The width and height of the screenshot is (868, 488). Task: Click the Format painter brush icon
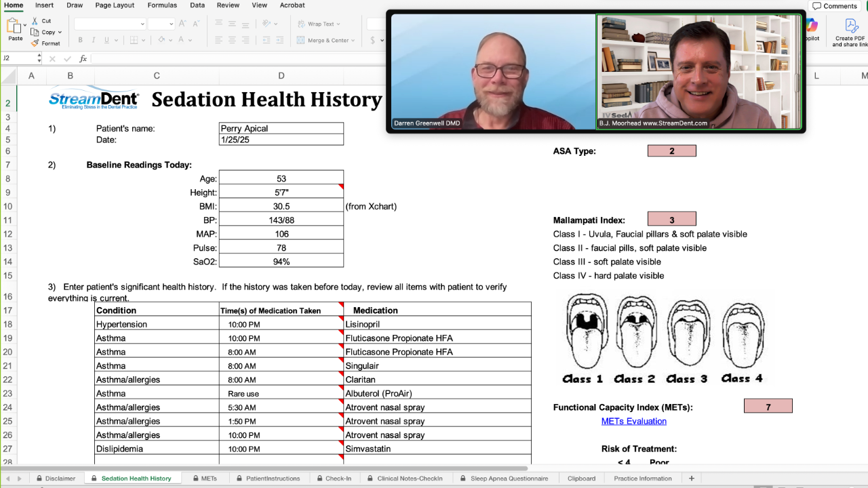click(x=35, y=43)
